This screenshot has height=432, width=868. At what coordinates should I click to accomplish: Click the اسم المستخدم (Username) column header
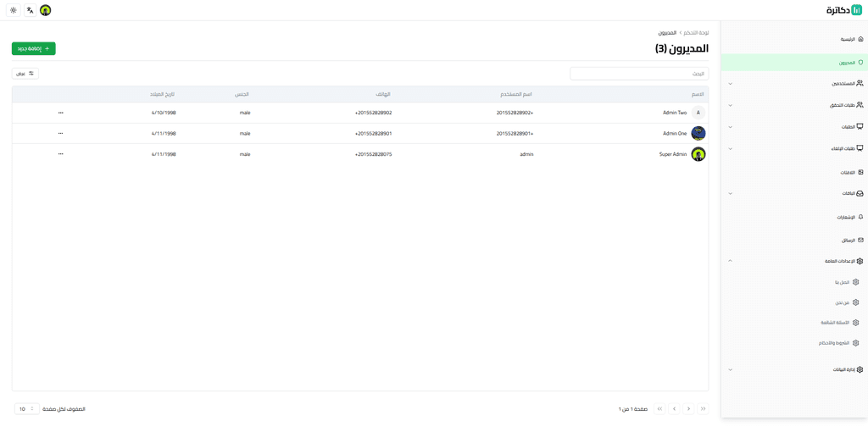pos(515,94)
